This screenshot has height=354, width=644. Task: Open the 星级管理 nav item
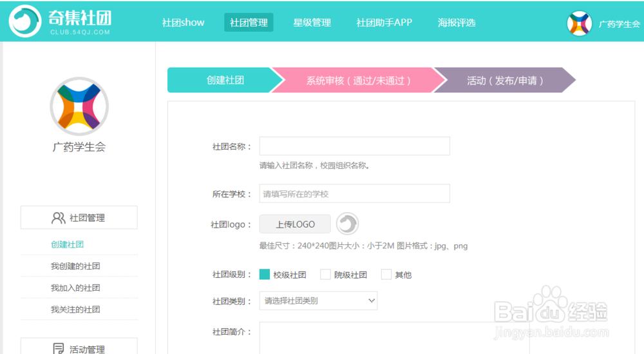[x=312, y=23]
